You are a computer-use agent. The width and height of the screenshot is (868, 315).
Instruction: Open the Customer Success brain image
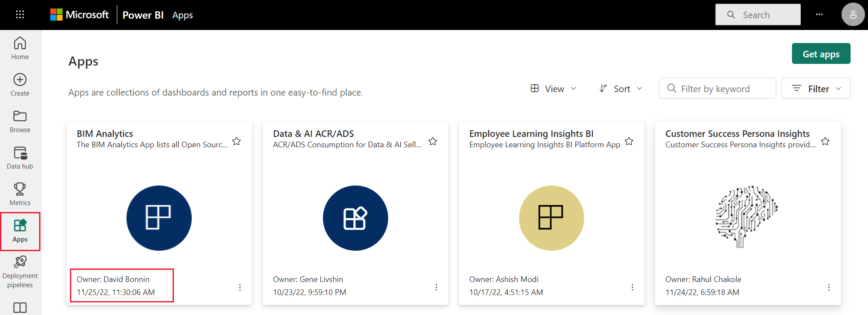coord(747,217)
